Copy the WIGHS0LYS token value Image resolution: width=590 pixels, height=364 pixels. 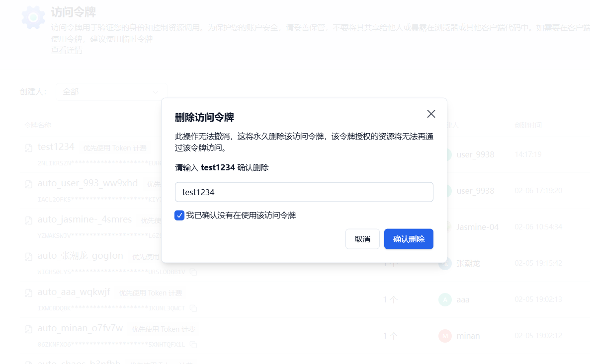(193, 272)
